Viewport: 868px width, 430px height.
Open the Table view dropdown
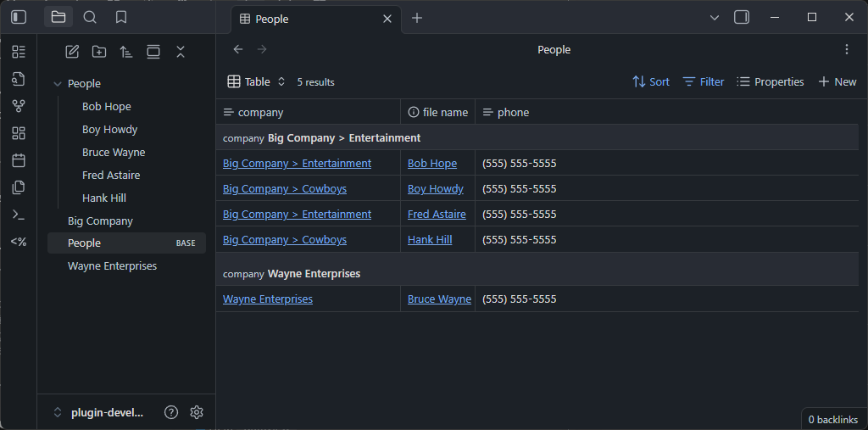(x=257, y=82)
